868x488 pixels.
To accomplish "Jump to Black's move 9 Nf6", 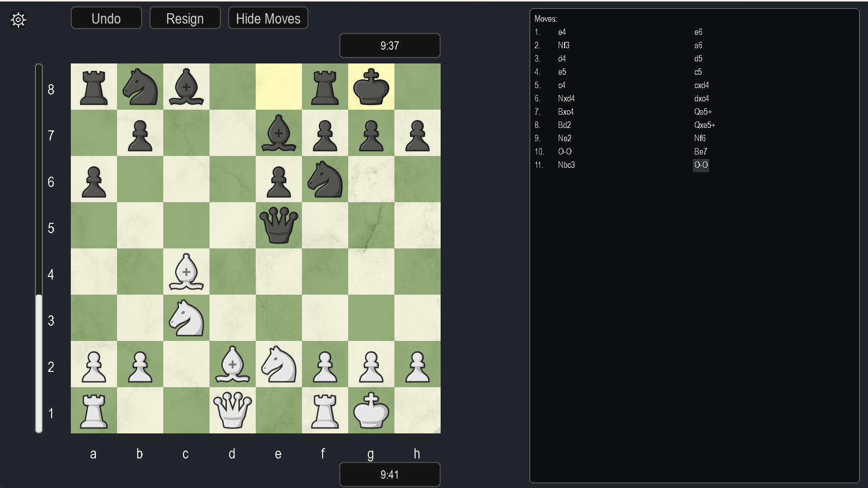I will [x=700, y=138].
